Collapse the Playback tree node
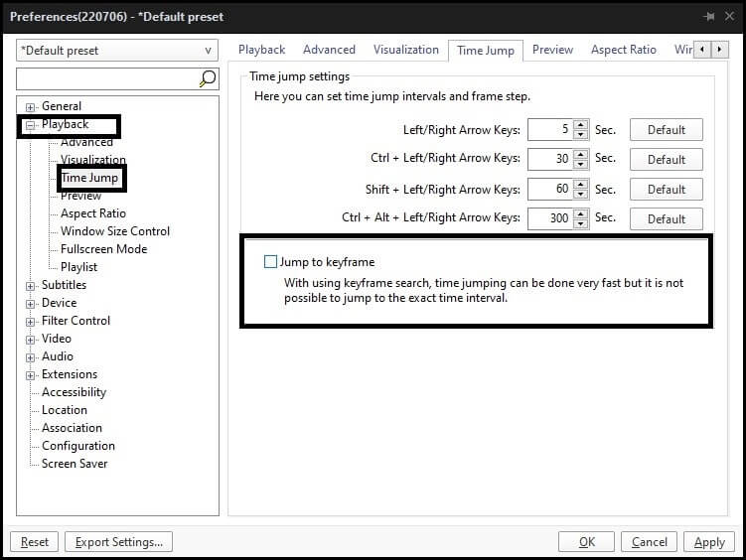This screenshot has width=746, height=560. [30, 125]
